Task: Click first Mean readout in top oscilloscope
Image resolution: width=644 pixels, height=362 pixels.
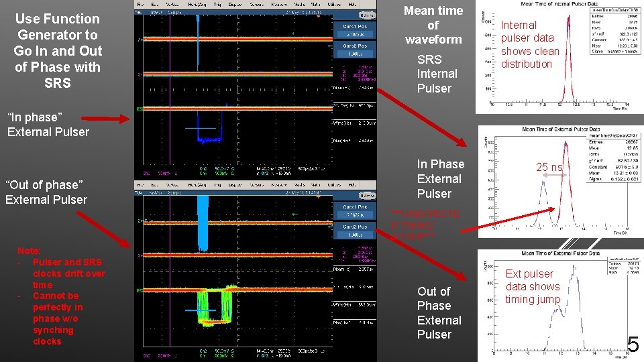Action: tap(354, 88)
